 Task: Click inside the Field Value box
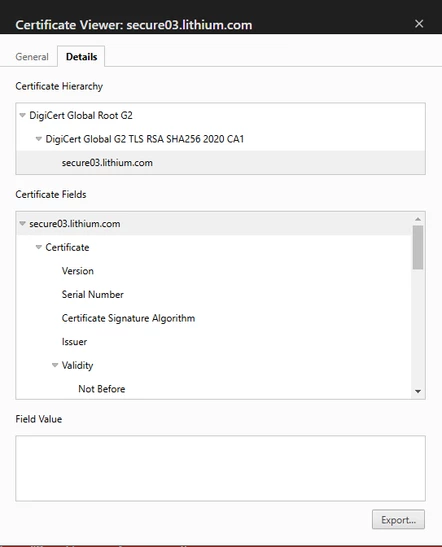[x=220, y=468]
